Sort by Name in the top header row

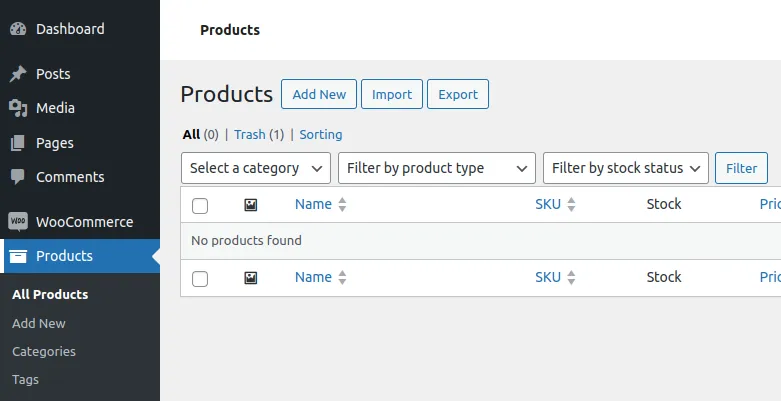tap(313, 204)
